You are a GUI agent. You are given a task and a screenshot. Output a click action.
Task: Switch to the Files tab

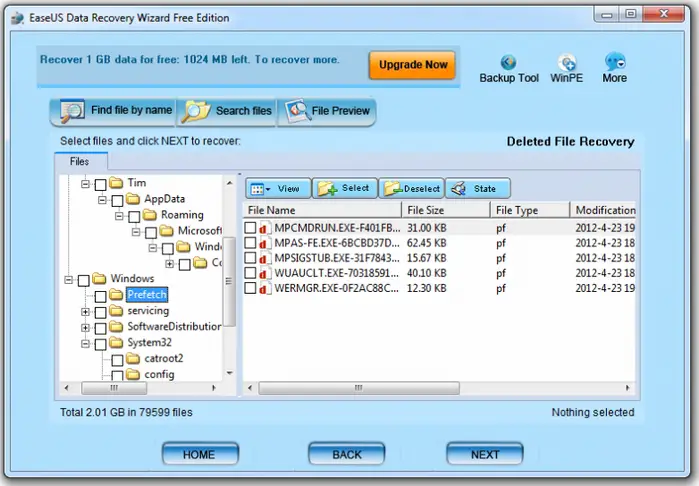pyautogui.click(x=80, y=161)
